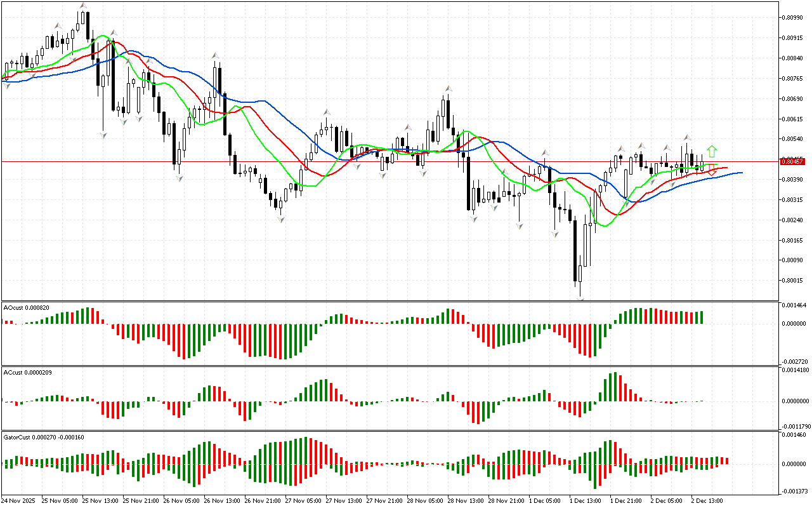This screenshot has width=812, height=508.
Task: Select the down fractal below the 27 Nov low
Action: click(280, 218)
